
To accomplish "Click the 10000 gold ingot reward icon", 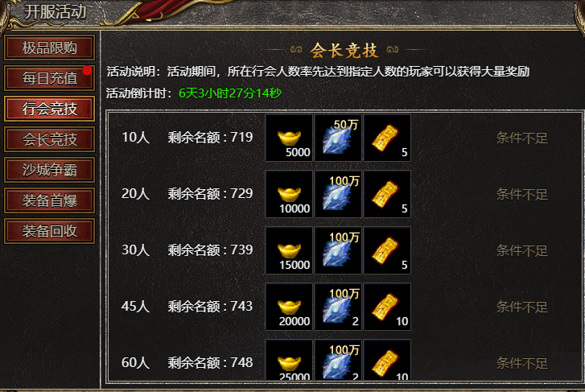I will [x=289, y=194].
